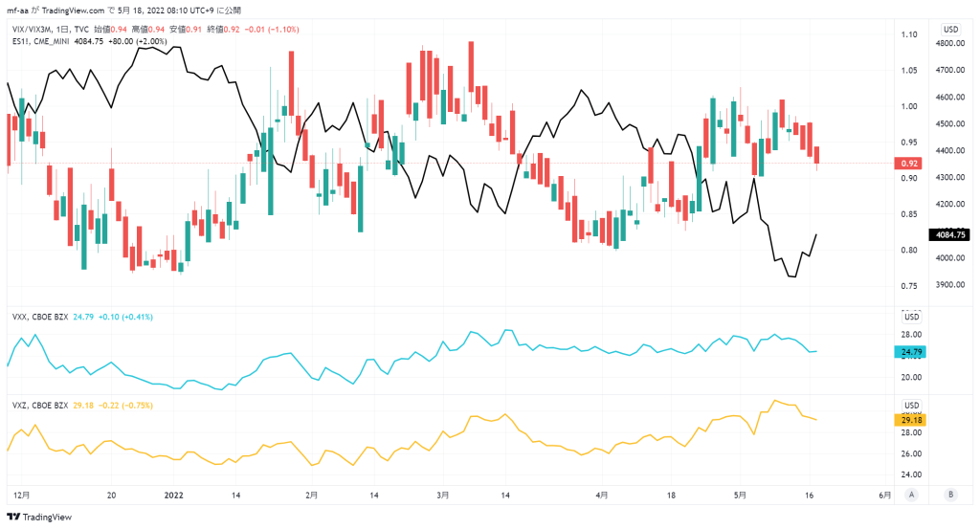Toggle auto scale button A

point(911,495)
